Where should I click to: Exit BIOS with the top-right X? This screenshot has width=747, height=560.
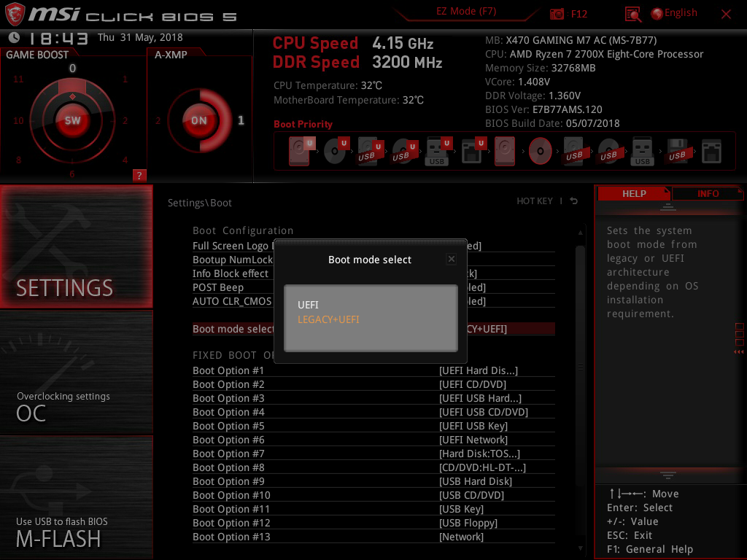coord(726,15)
